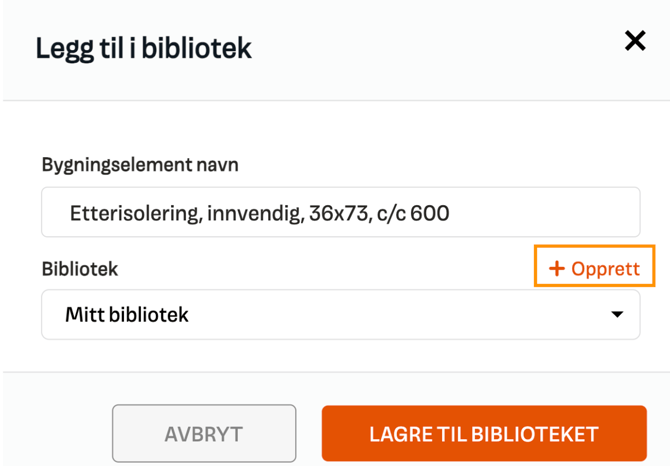Create new library via orange Opprett button
The height and width of the screenshot is (466, 670).
(594, 268)
